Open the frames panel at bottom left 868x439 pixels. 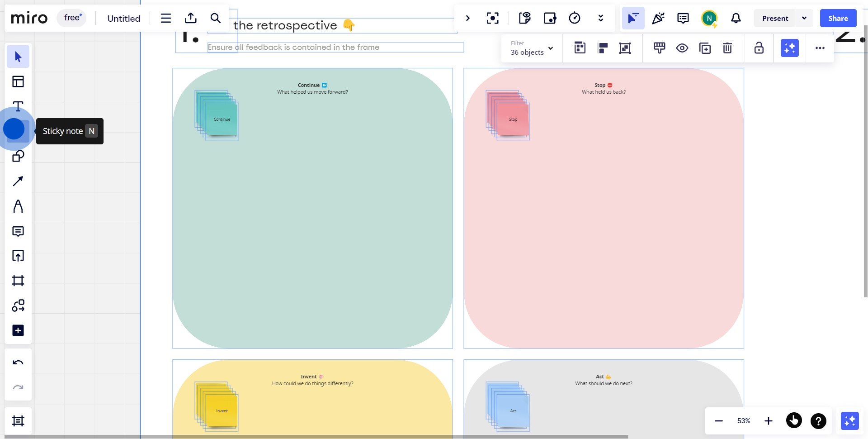pyautogui.click(x=18, y=421)
